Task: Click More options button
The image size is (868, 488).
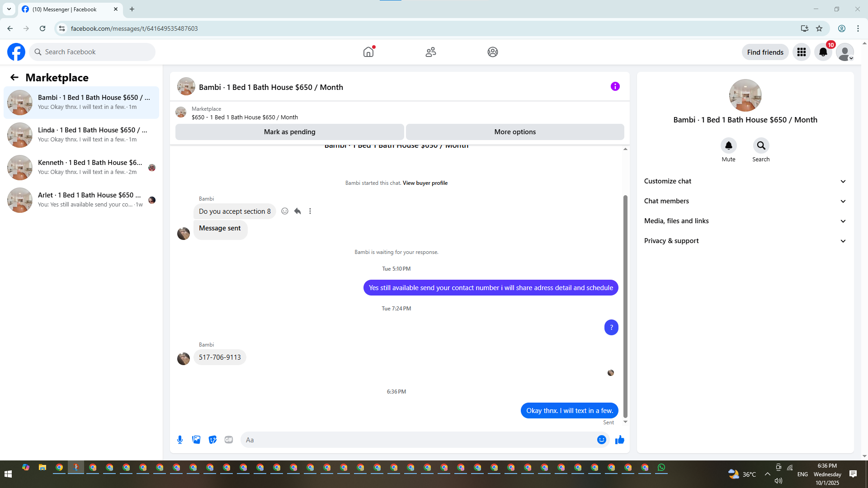Action: click(515, 132)
